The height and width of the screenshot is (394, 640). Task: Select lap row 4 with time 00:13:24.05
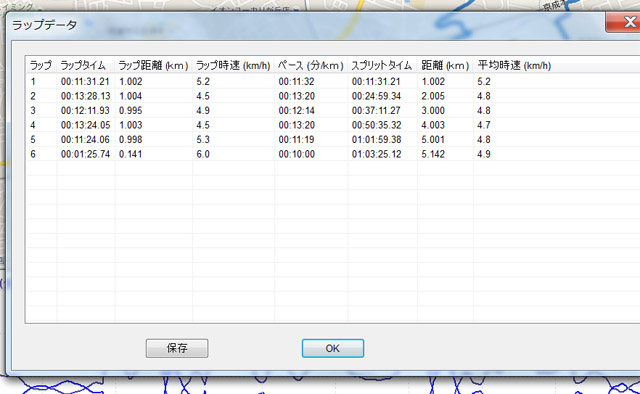(x=333, y=125)
